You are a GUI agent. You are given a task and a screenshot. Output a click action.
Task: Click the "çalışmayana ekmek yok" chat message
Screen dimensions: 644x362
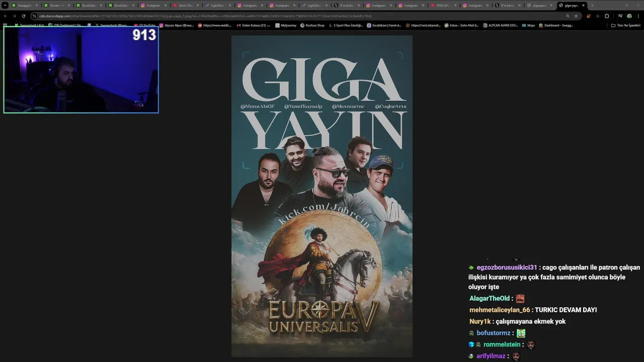(531, 322)
